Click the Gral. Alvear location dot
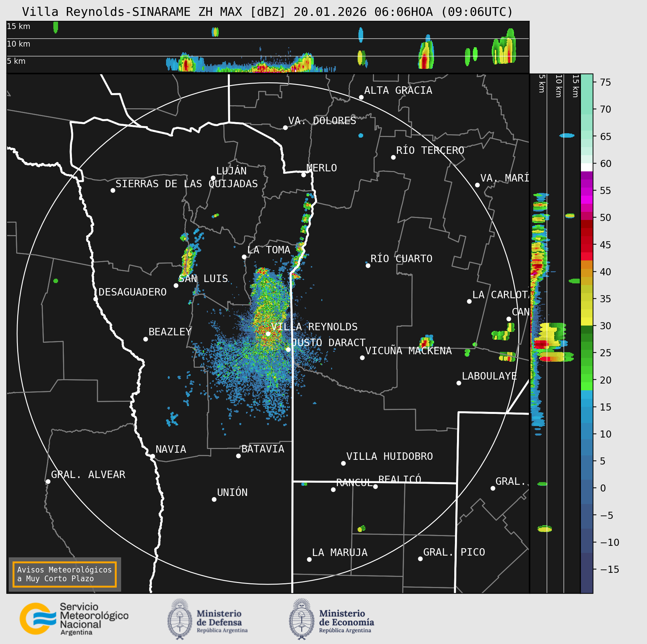This screenshot has width=647, height=644. pos(48,482)
